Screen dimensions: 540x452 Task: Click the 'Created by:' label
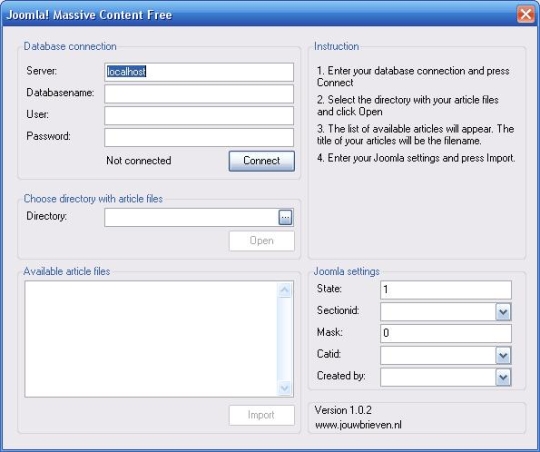[341, 376]
